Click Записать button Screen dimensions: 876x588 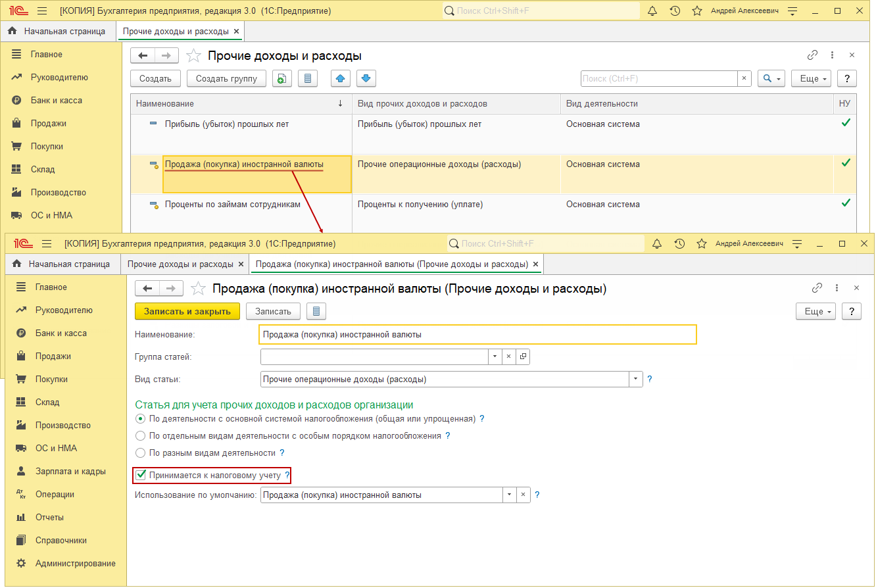(273, 311)
